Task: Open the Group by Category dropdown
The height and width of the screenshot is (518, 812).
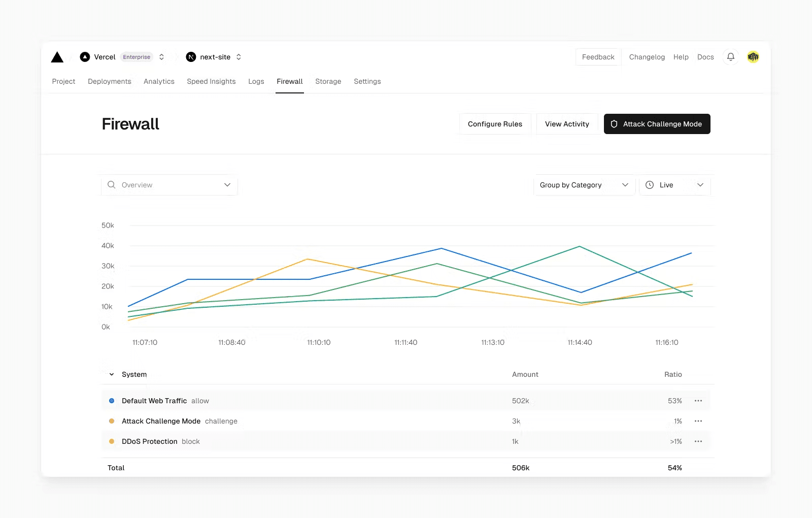Action: point(584,185)
